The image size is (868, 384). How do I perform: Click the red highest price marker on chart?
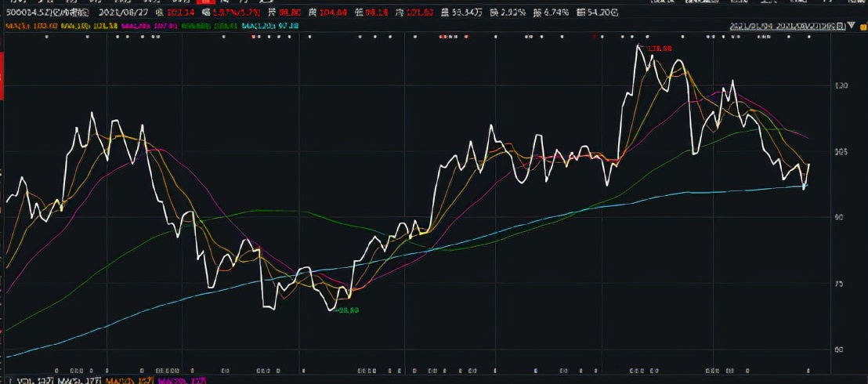coord(658,49)
